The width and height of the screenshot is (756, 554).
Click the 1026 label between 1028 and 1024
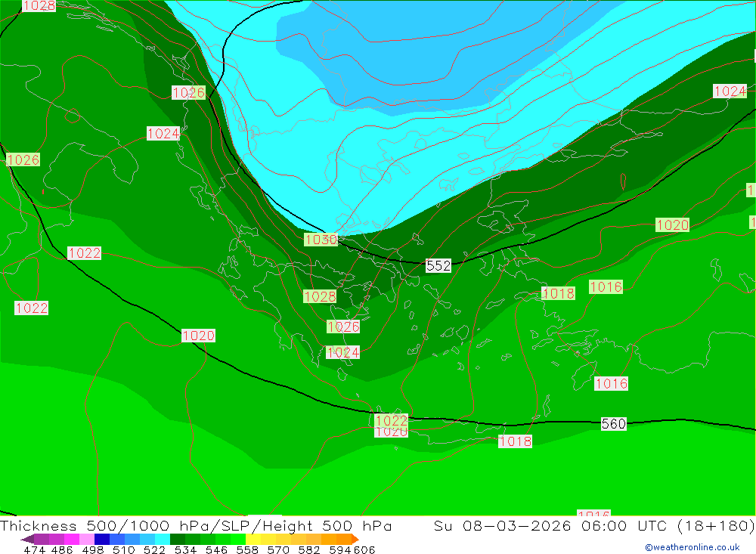pos(343,327)
